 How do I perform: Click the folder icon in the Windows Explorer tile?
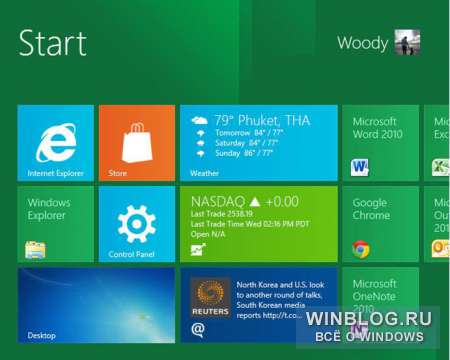coord(35,250)
